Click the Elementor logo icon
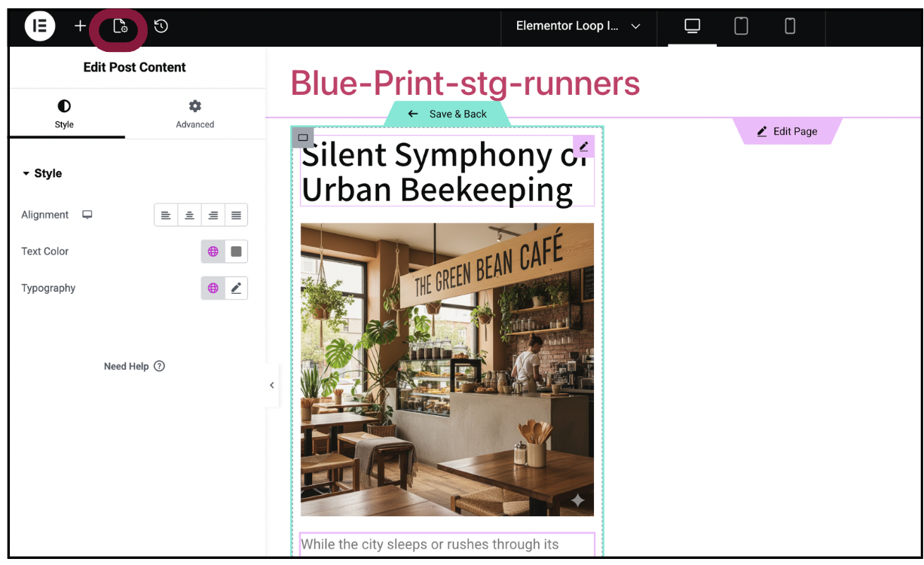Screen dimensions: 924x565 click(x=39, y=26)
